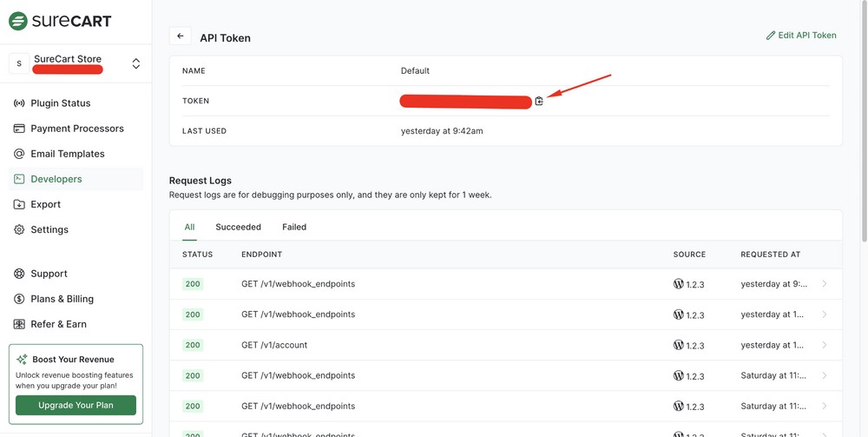868x437 pixels.
Task: Click WordPress icon in second log row
Action: tap(678, 314)
